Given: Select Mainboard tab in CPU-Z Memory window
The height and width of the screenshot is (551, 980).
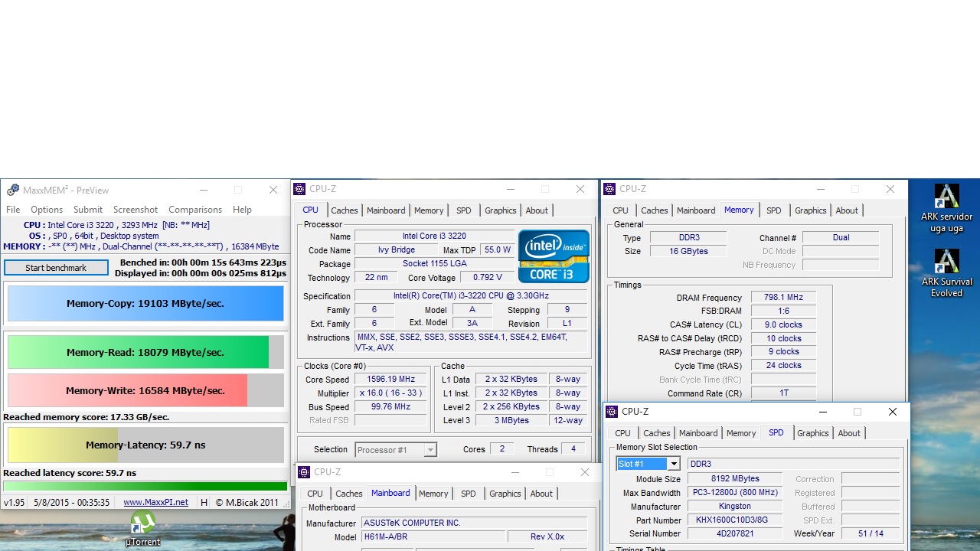Looking at the screenshot, I should coord(696,210).
